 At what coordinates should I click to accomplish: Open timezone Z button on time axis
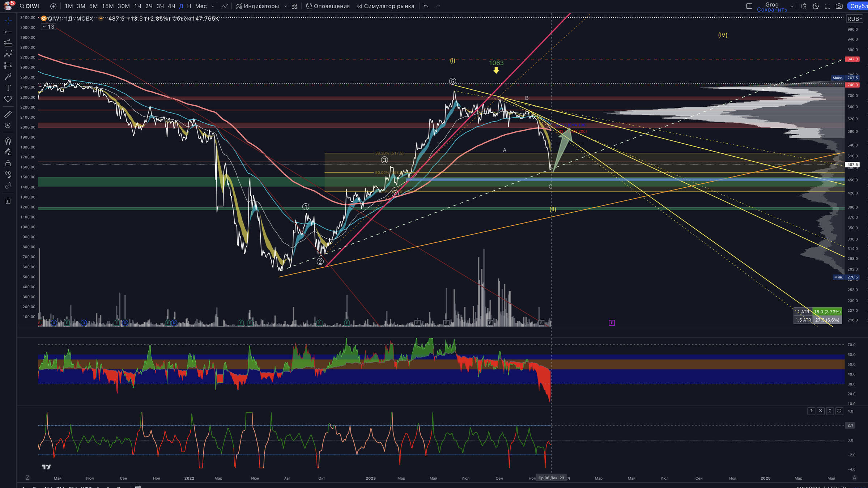click(x=27, y=478)
